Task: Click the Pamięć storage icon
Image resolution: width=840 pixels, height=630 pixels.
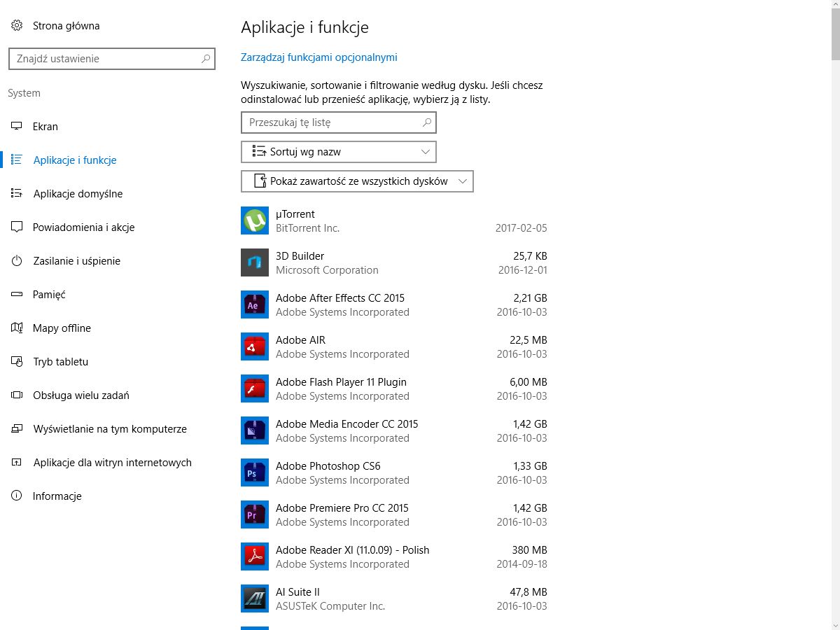Action: (x=17, y=295)
